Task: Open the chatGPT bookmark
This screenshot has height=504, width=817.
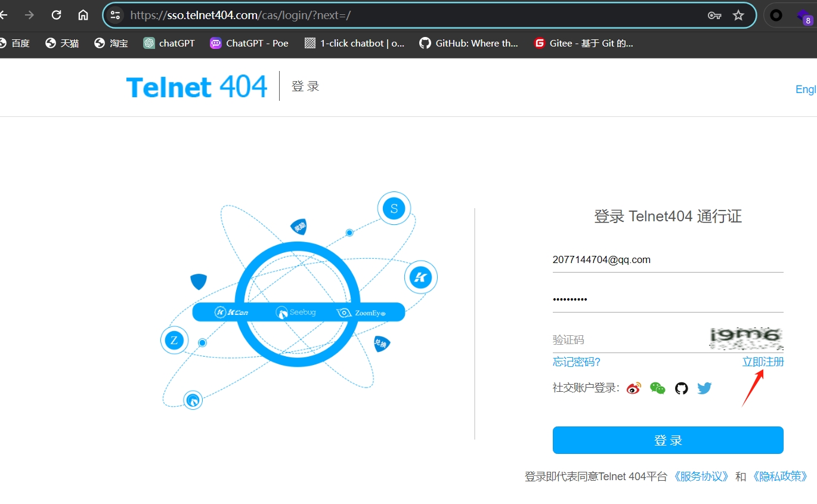Action: (x=169, y=43)
